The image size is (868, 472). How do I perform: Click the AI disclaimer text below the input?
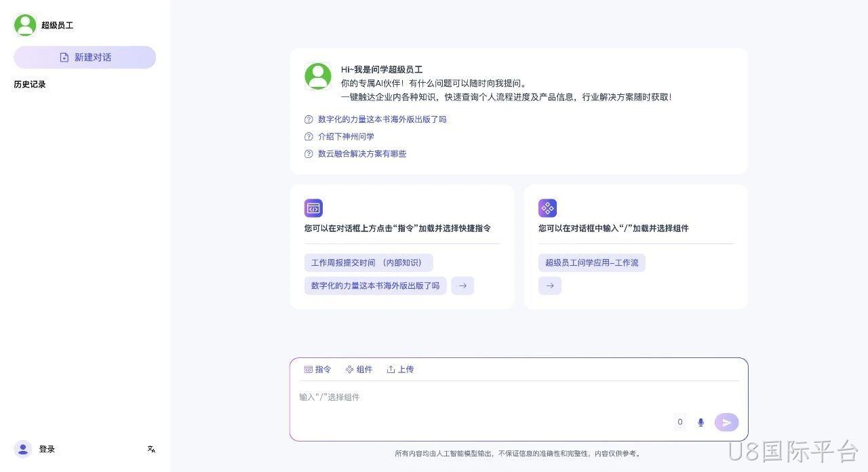pyautogui.click(x=519, y=454)
